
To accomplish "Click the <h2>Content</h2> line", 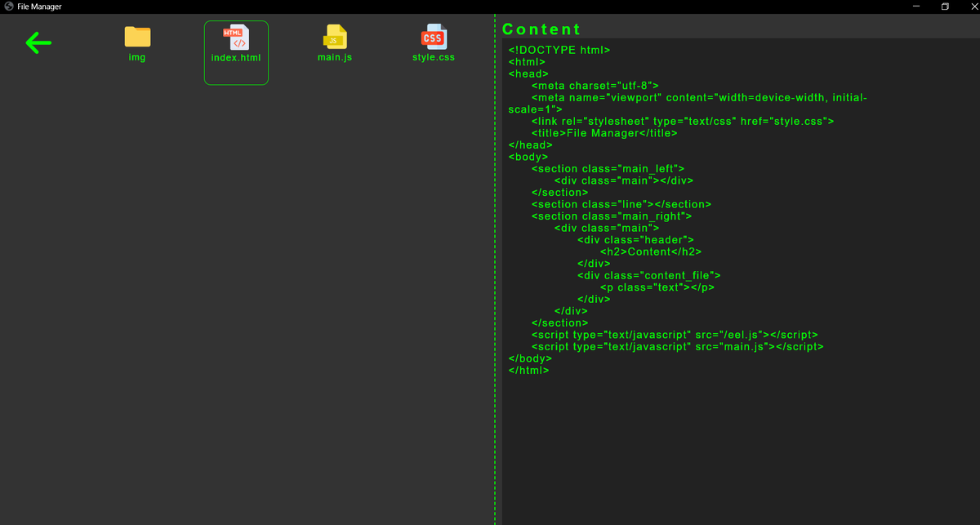I will point(651,251).
